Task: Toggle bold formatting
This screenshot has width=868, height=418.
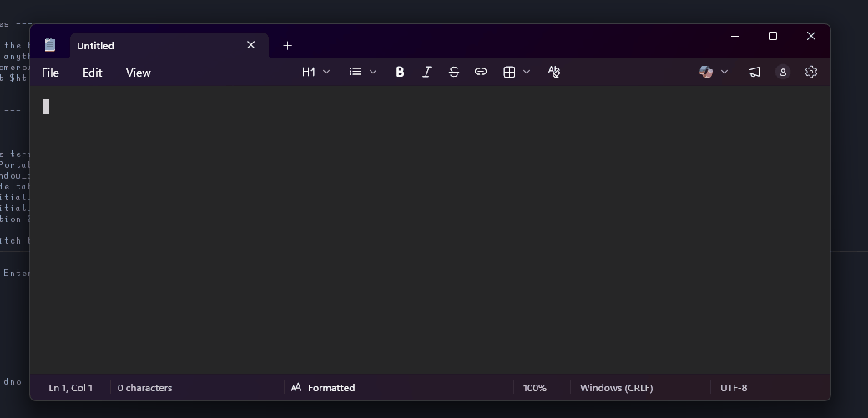Action: pyautogui.click(x=400, y=73)
